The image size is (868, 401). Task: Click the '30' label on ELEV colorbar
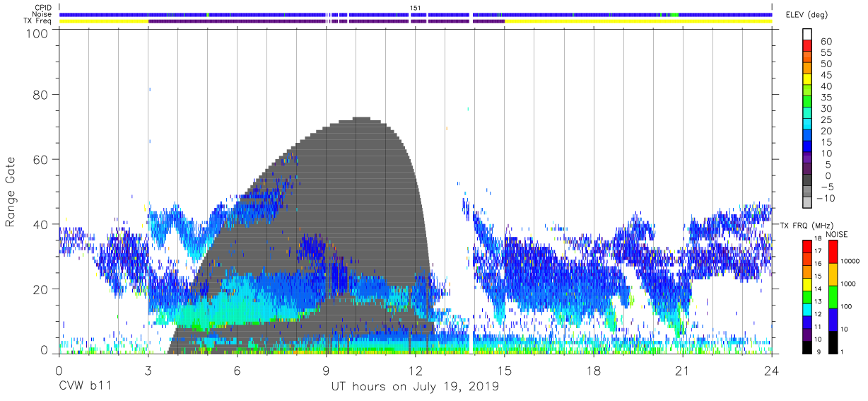pos(826,109)
